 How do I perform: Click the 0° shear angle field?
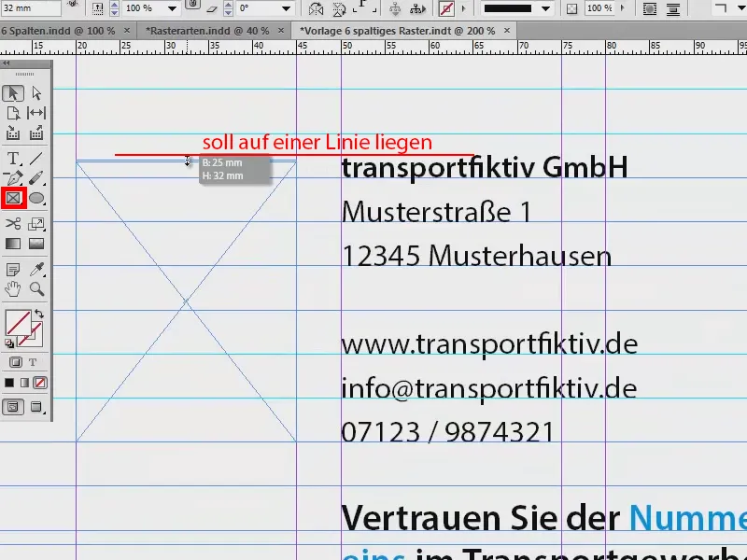(260, 8)
